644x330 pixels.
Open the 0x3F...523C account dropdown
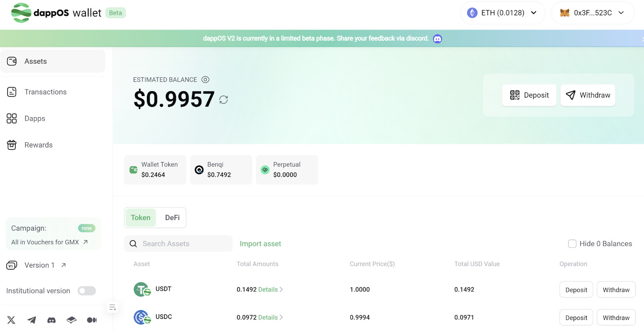(592, 13)
